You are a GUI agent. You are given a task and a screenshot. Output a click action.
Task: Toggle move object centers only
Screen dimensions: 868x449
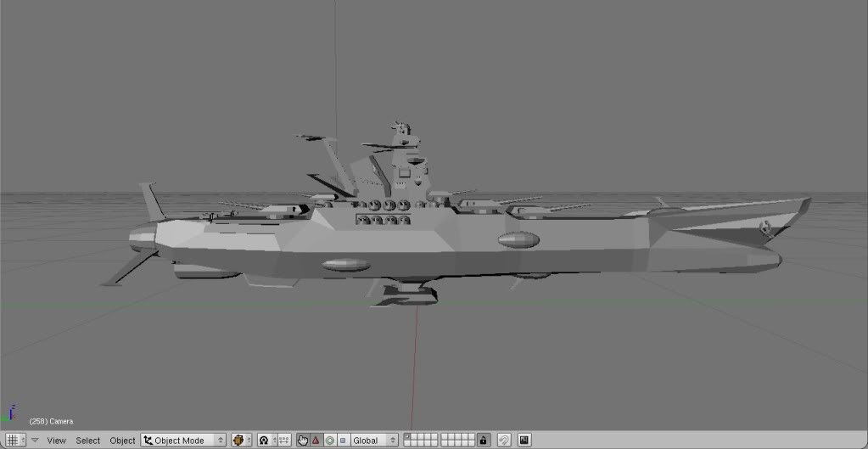click(x=284, y=441)
